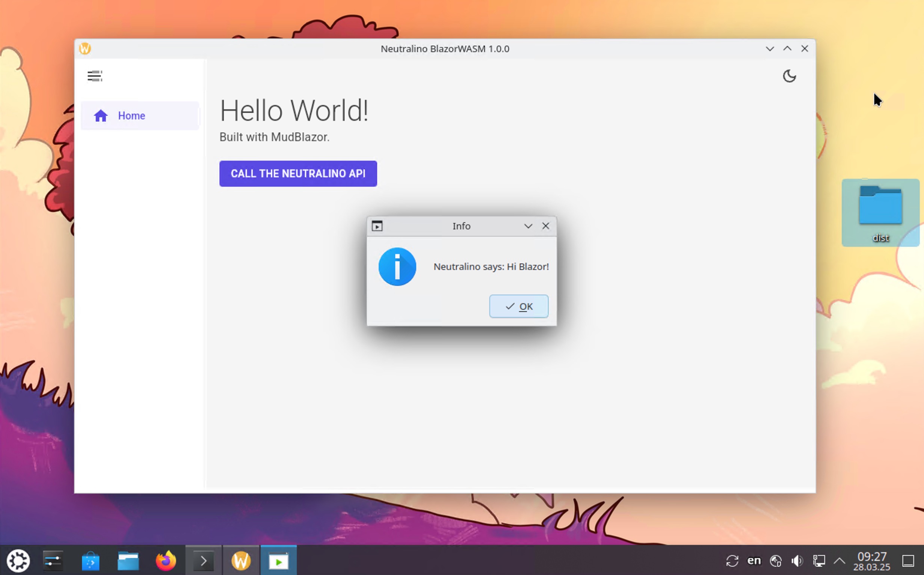Open Discover software store icon
This screenshot has height=575, width=924.
pos(91,561)
